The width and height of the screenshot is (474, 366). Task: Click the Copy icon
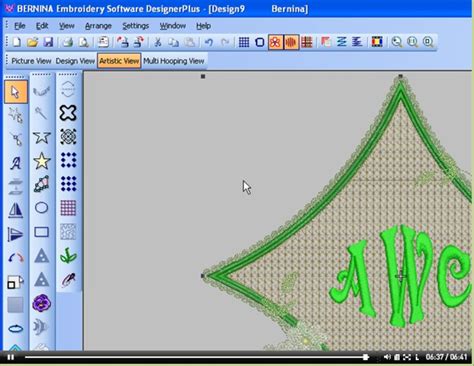173,42
